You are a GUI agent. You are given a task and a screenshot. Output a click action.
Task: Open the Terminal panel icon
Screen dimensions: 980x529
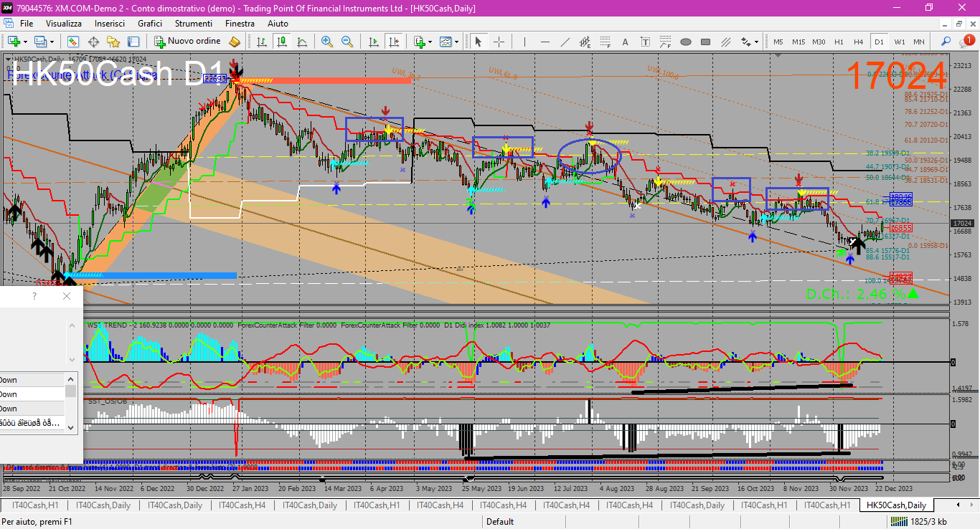pos(133,42)
